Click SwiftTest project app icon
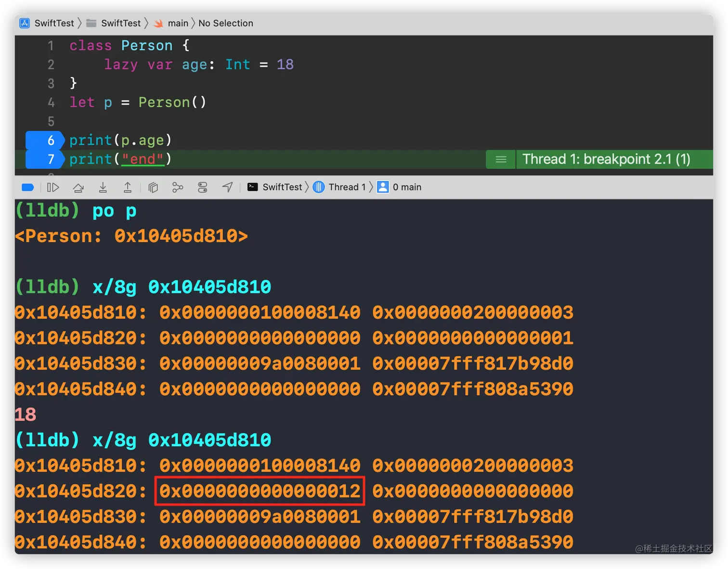 point(25,23)
